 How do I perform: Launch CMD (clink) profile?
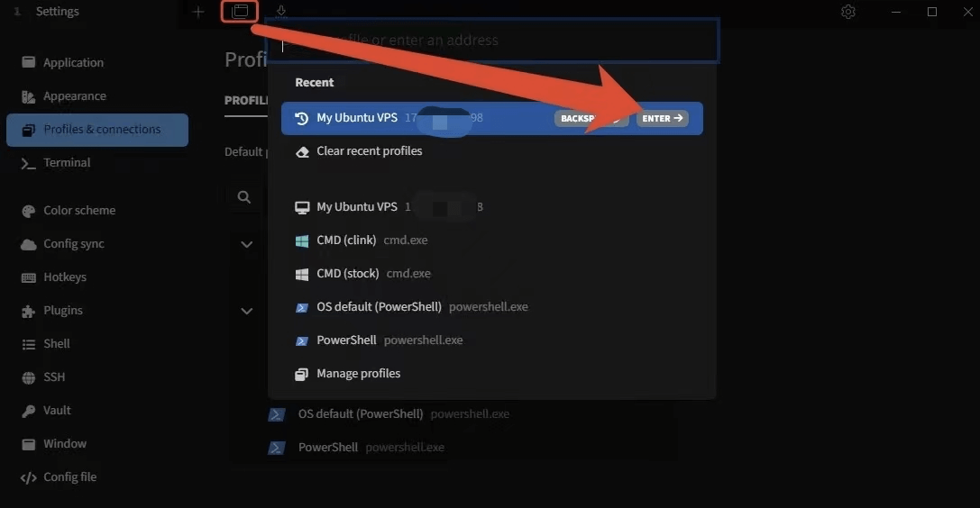pyautogui.click(x=492, y=240)
